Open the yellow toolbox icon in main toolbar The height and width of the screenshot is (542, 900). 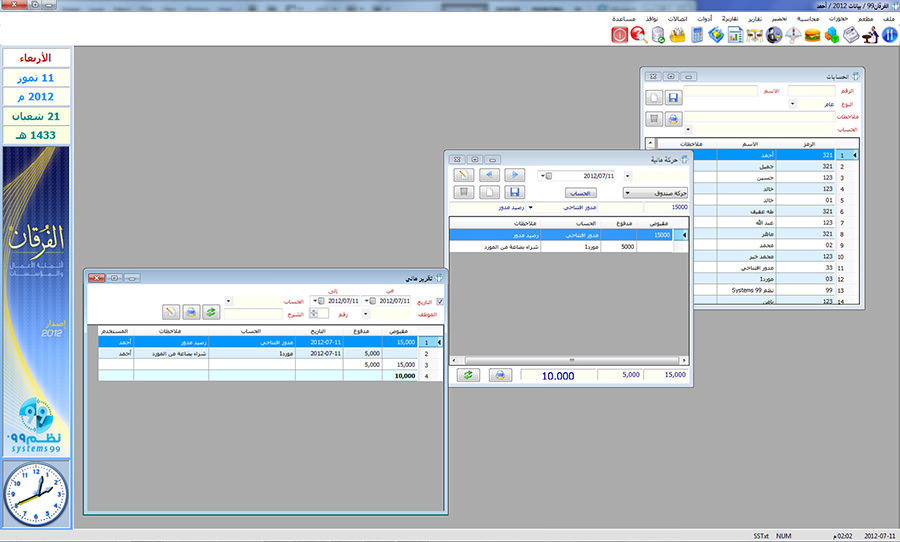click(x=677, y=35)
